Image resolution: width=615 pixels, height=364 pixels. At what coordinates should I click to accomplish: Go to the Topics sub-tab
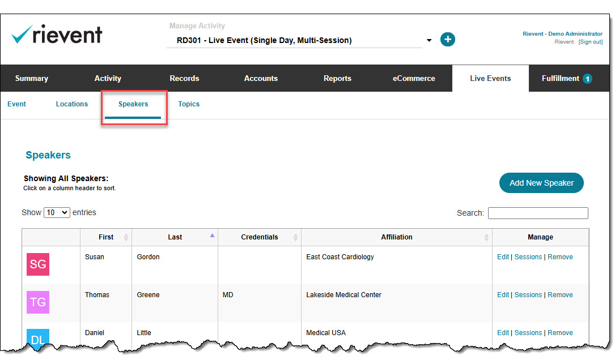(x=189, y=104)
